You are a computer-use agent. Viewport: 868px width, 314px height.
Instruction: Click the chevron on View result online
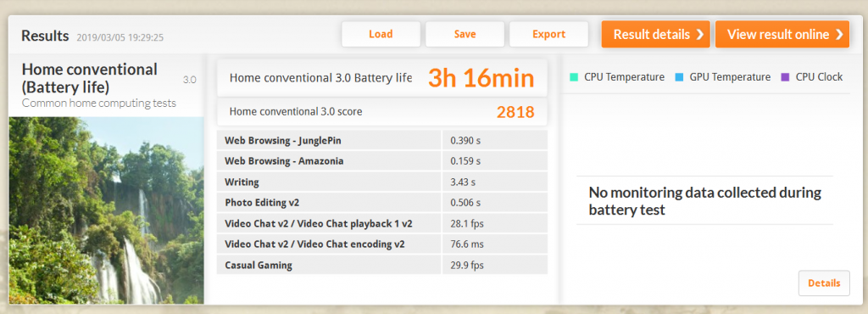point(838,34)
